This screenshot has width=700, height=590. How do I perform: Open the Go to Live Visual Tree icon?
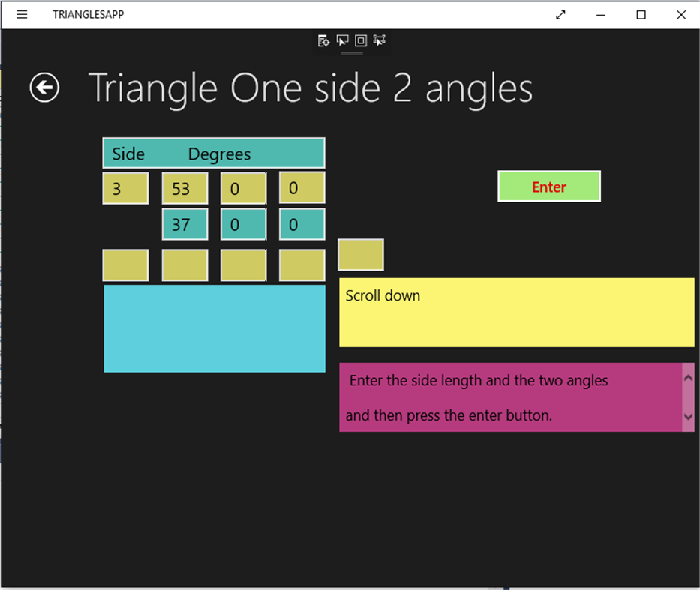coord(324,41)
